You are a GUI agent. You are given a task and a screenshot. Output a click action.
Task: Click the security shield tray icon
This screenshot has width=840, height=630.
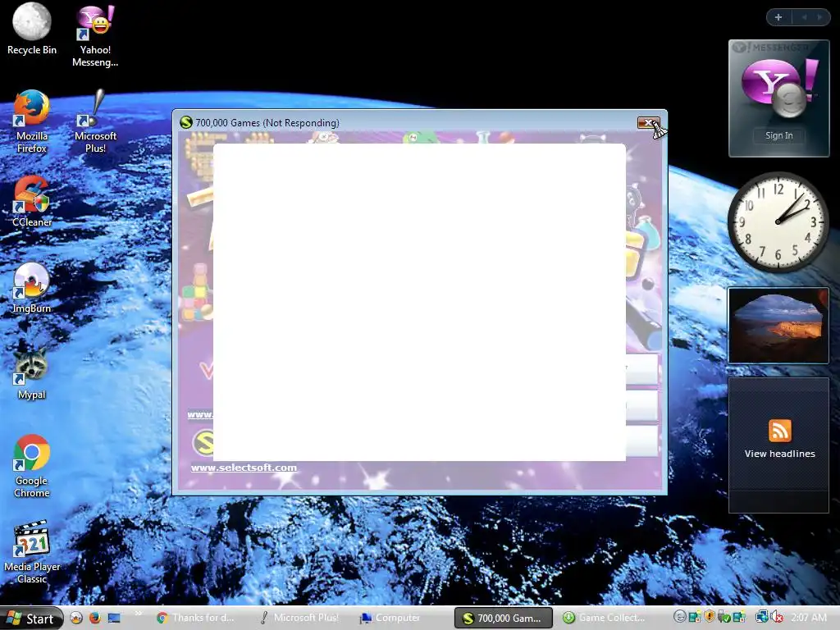tap(710, 617)
